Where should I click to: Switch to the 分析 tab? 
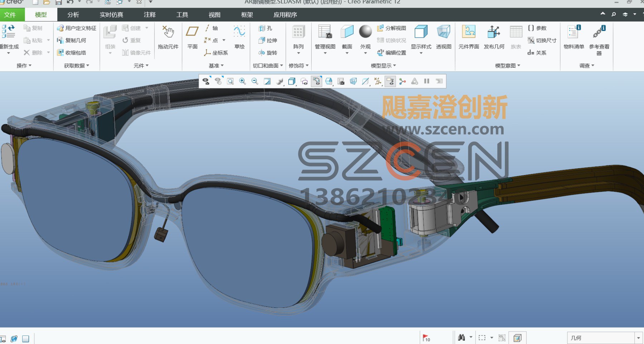pyautogui.click(x=73, y=15)
